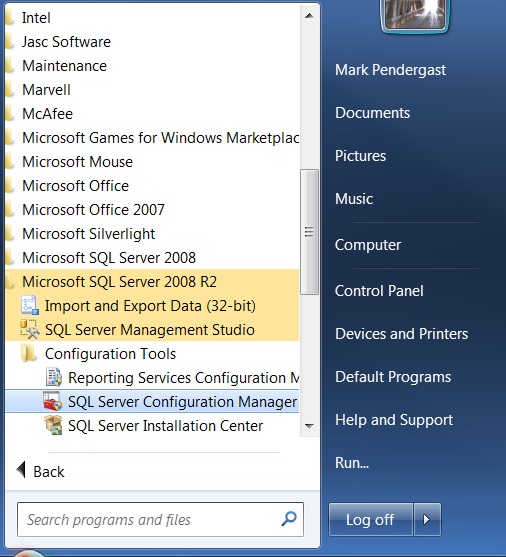Click the scrollbar down arrow
Screen dimensions: 506x557
point(309,426)
